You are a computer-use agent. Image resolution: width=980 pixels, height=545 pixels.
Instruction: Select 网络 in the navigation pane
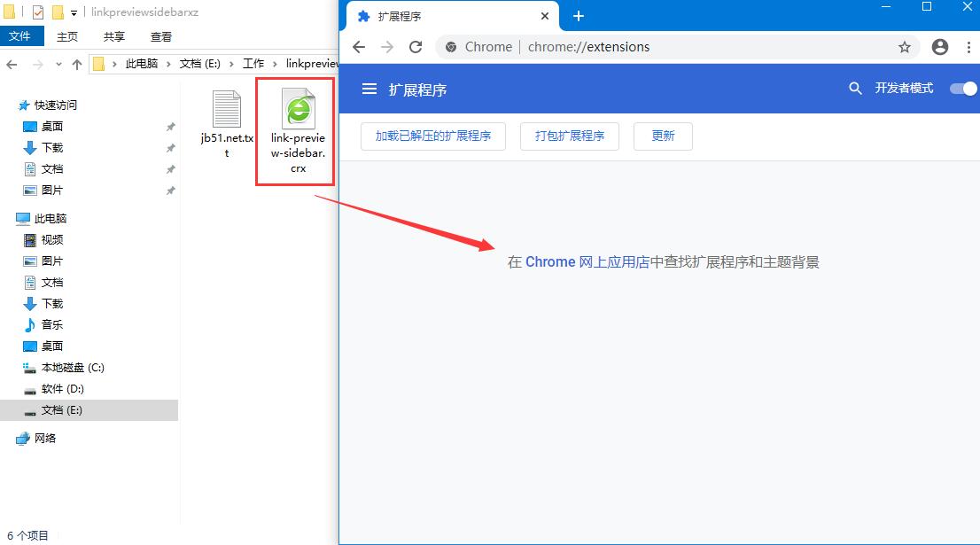pyautogui.click(x=45, y=438)
